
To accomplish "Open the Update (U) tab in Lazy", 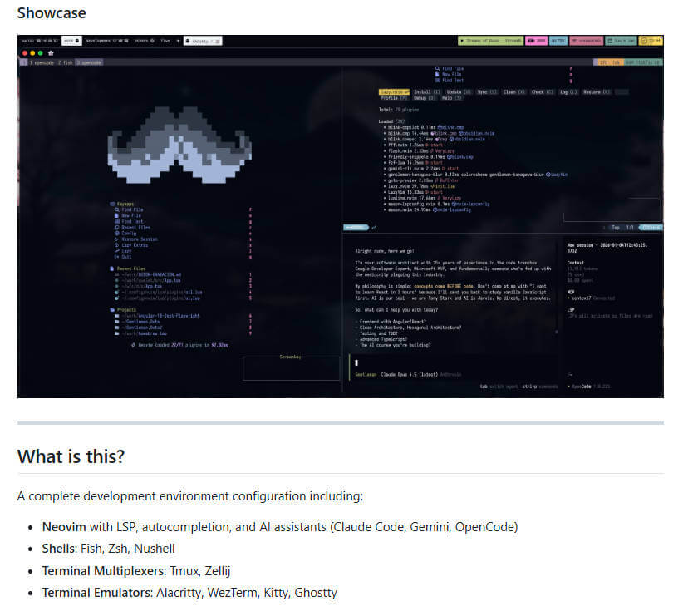I will [x=459, y=92].
